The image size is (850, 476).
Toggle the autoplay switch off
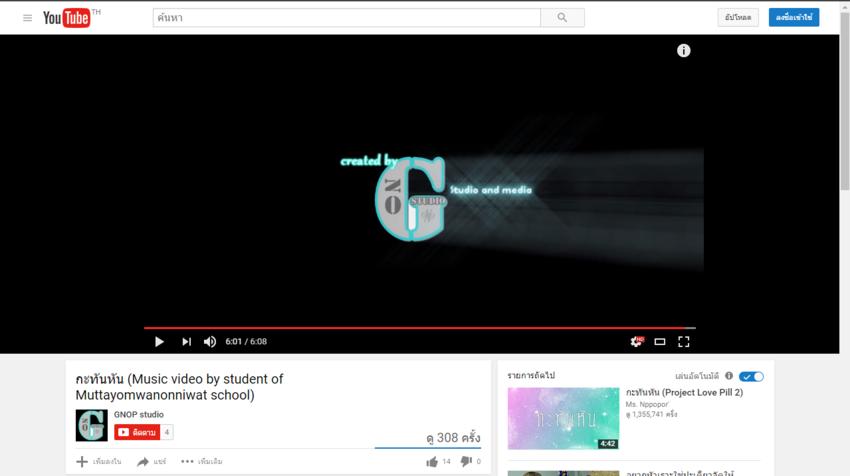point(751,376)
